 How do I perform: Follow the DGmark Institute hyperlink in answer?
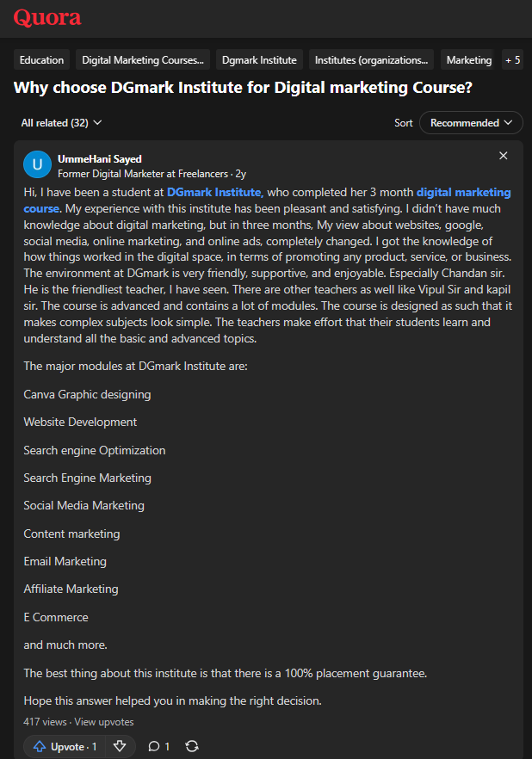213,192
